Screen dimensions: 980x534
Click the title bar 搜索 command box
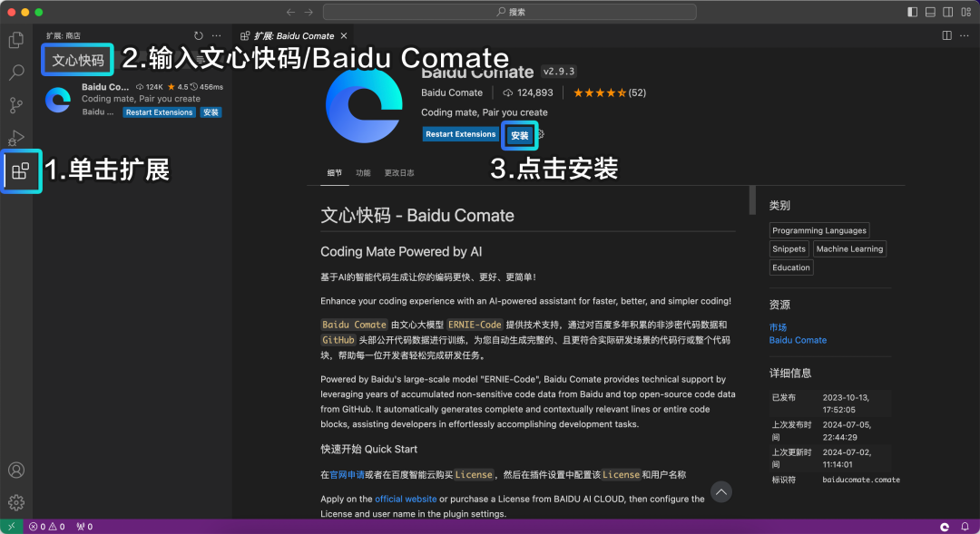(x=509, y=12)
